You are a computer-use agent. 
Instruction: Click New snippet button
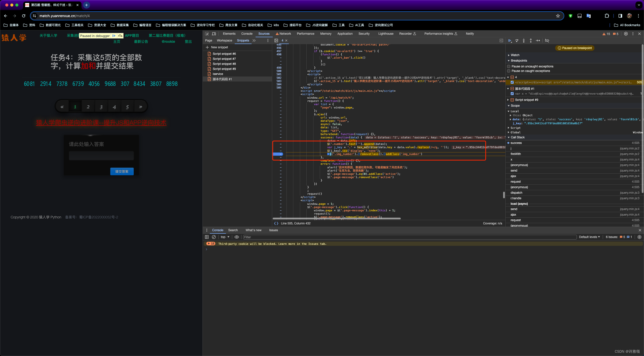217,47
